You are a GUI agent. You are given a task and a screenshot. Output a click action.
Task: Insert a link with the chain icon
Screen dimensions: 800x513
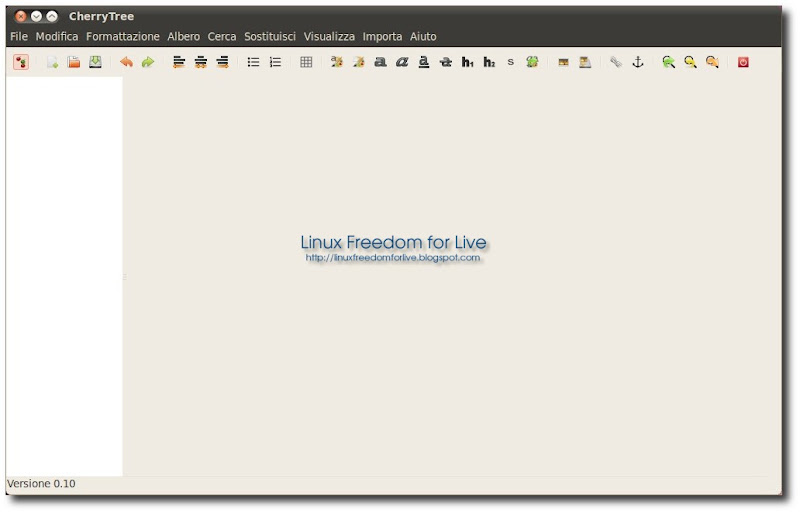click(x=616, y=62)
